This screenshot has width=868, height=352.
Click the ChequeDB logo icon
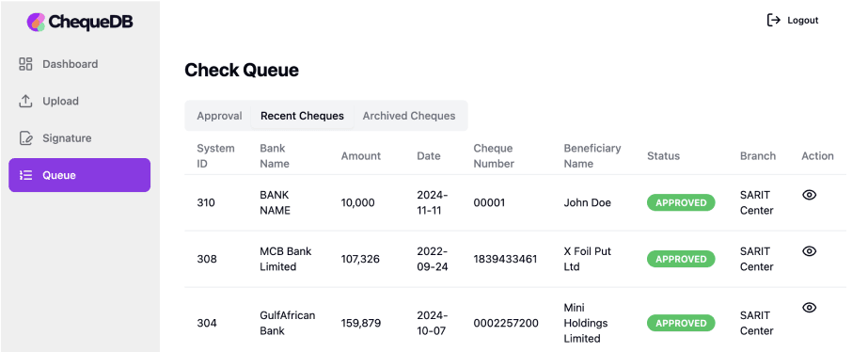36,23
